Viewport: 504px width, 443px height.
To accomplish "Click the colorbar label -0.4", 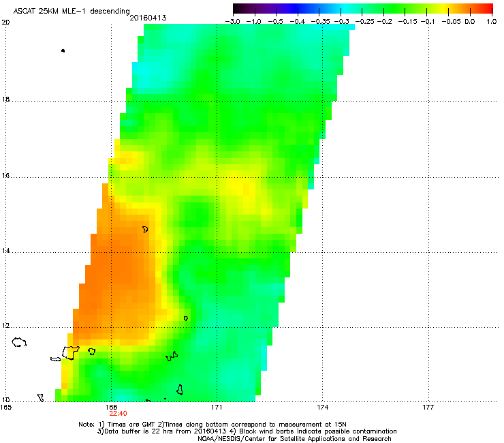I will [298, 22].
